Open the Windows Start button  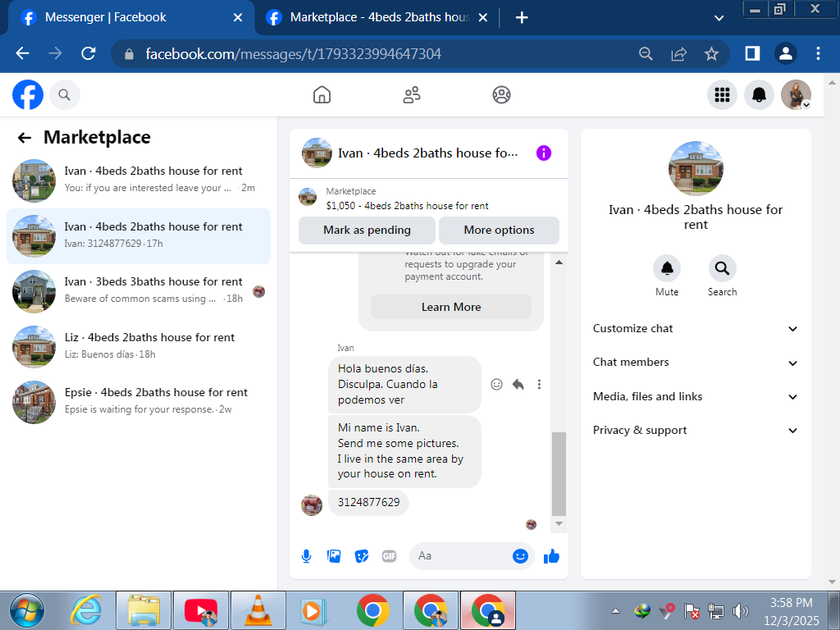[27, 610]
